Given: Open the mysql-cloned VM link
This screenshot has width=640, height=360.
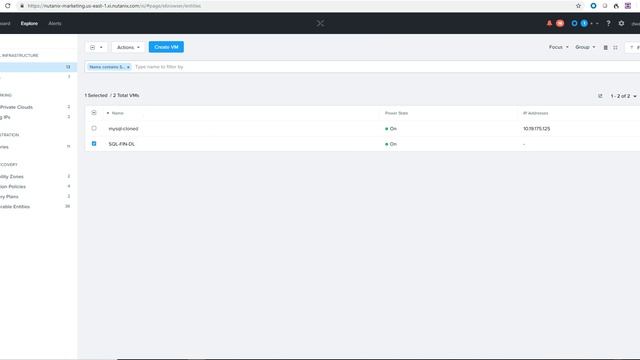Looking at the screenshot, I should click(123, 129).
